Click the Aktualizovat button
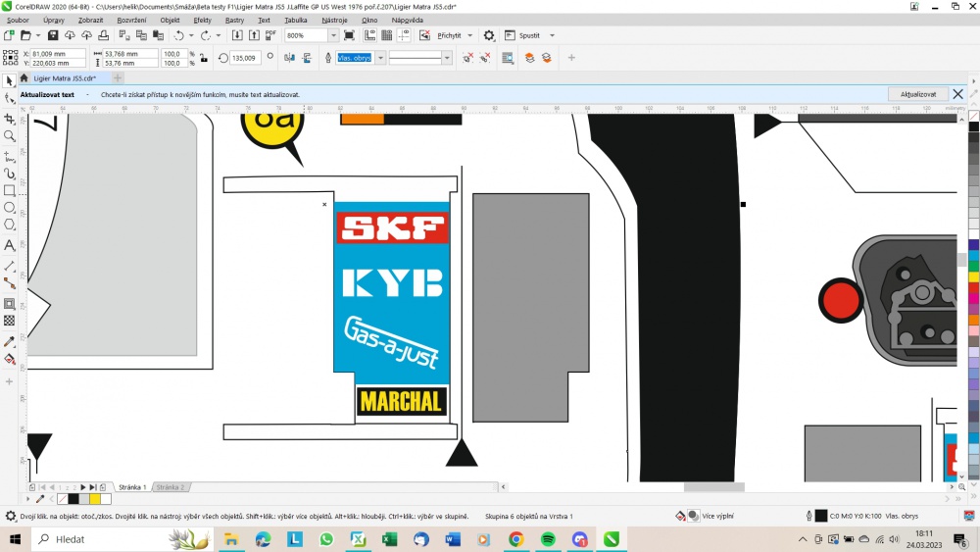This screenshot has width=980, height=552. pyautogui.click(x=918, y=94)
